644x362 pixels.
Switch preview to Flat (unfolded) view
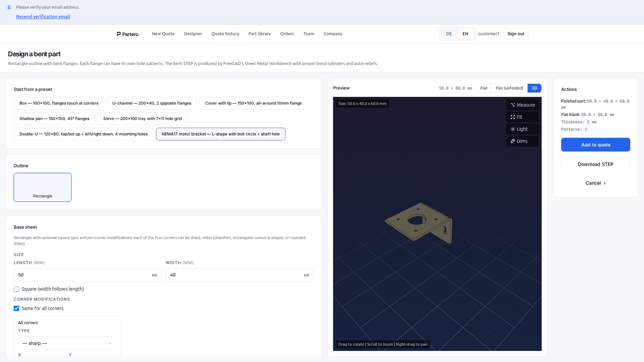pos(509,88)
